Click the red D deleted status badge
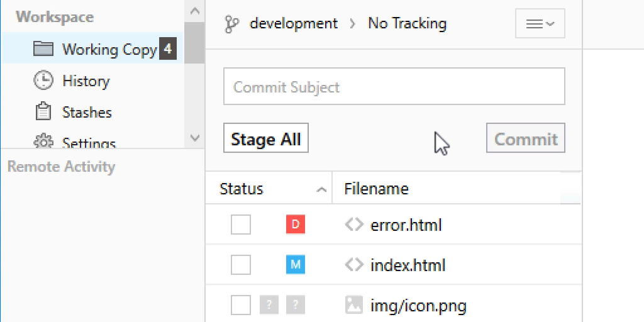Viewport: 644px width, 322px height. 295,225
